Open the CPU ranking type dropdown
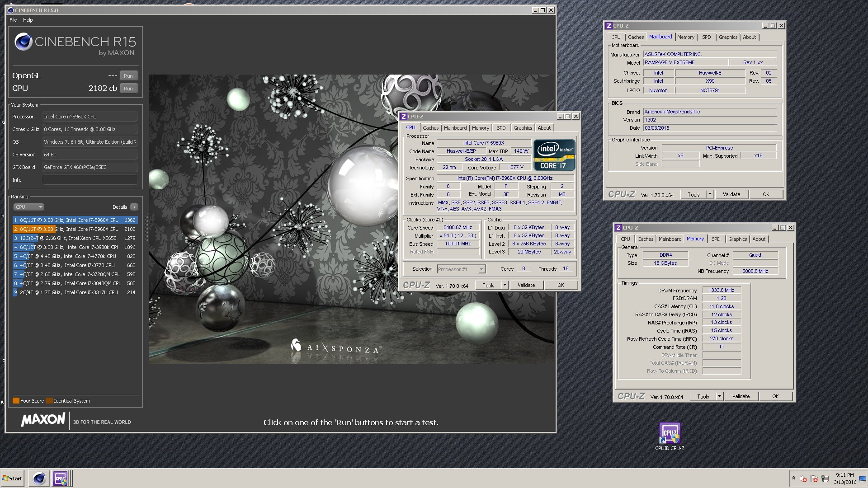Viewport: 868px width, 488px height. (28, 207)
